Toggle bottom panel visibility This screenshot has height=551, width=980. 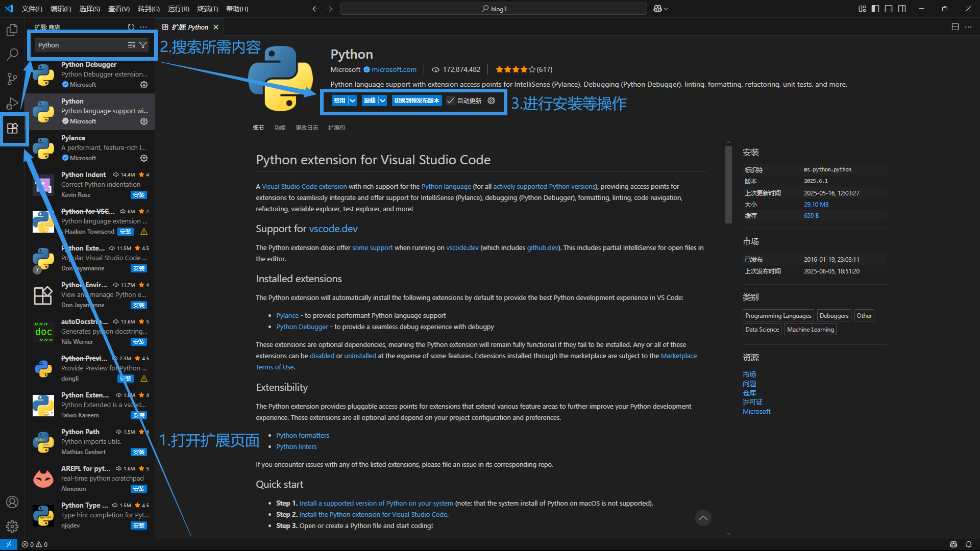tap(889, 9)
